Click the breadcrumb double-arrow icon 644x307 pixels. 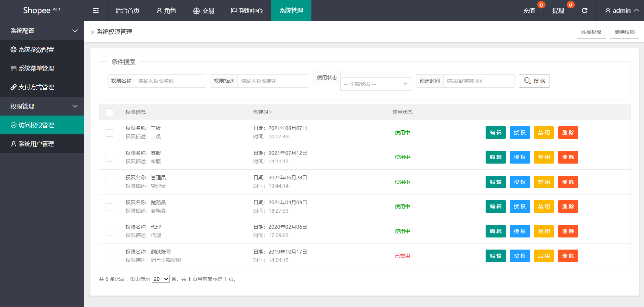pos(92,32)
